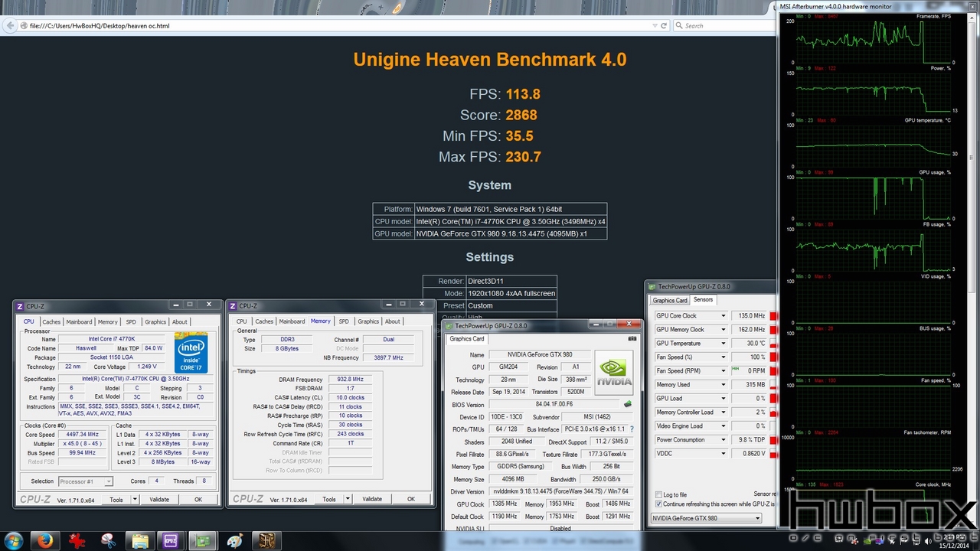Switch to Caches tab in left CPU-Z window
This screenshot has height=551, width=980.
point(51,321)
